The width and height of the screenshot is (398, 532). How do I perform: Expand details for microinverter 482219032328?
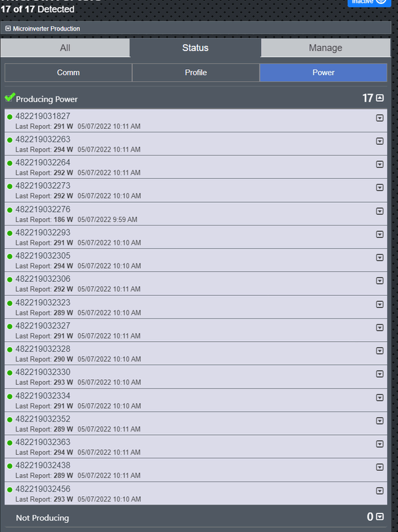tap(379, 350)
